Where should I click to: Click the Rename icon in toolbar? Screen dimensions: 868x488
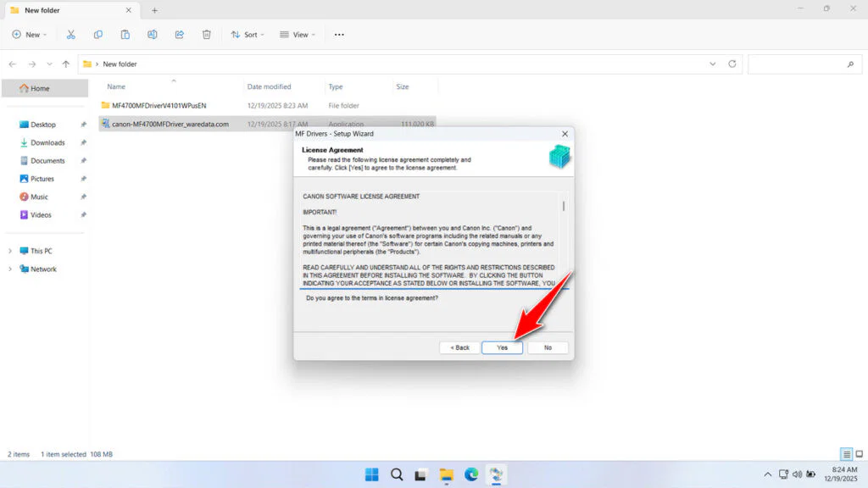pyautogui.click(x=153, y=35)
